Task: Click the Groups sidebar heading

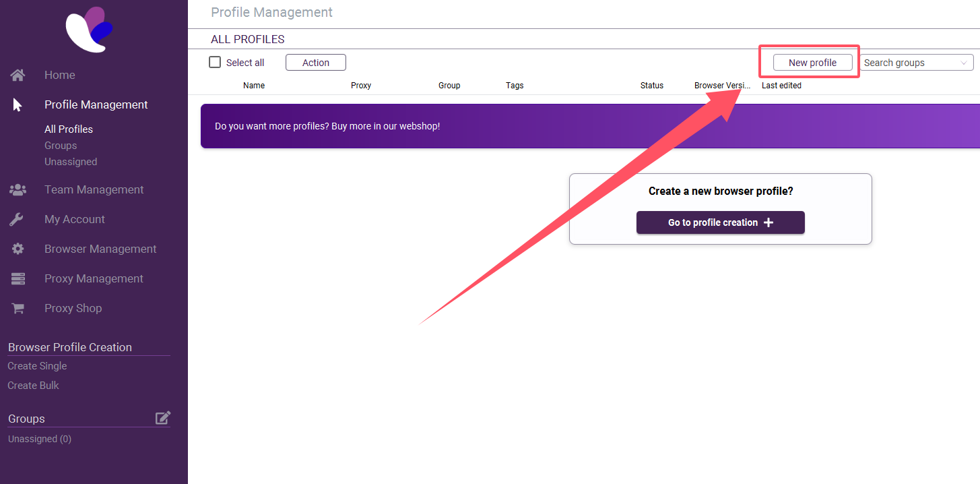Action: tap(26, 419)
